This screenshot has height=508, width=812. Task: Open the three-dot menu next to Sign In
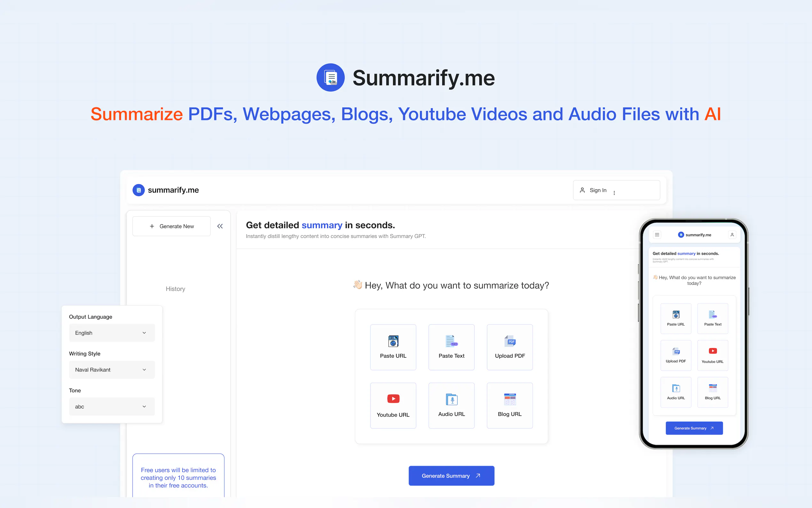(x=614, y=192)
